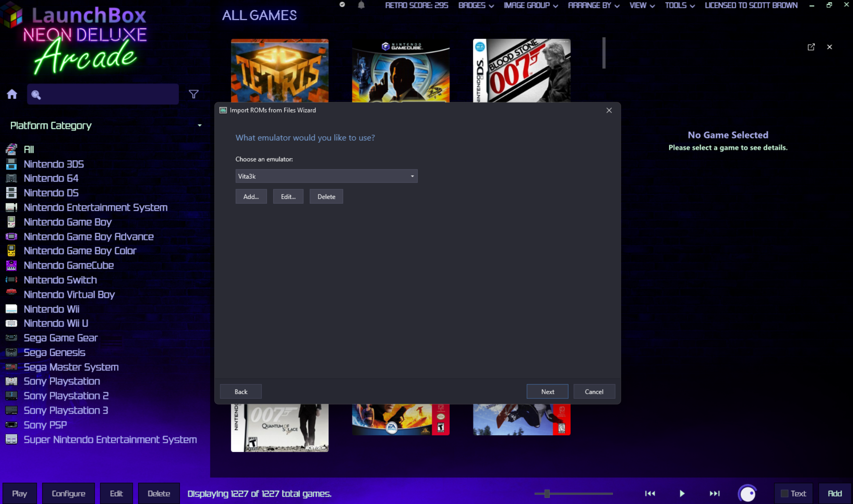Screen dimensions: 853x504
Task: Select the Nintendo GameCube icon
Action: (x=11, y=265)
